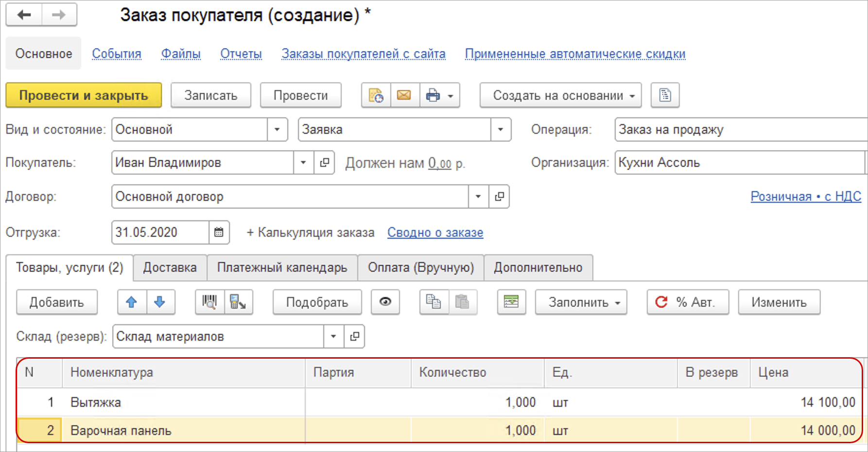
Task: Move row down with blue arrow
Action: pos(160,302)
